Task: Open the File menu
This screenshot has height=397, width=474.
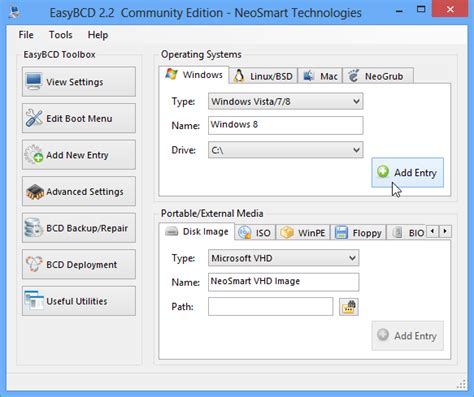Action: [x=26, y=35]
